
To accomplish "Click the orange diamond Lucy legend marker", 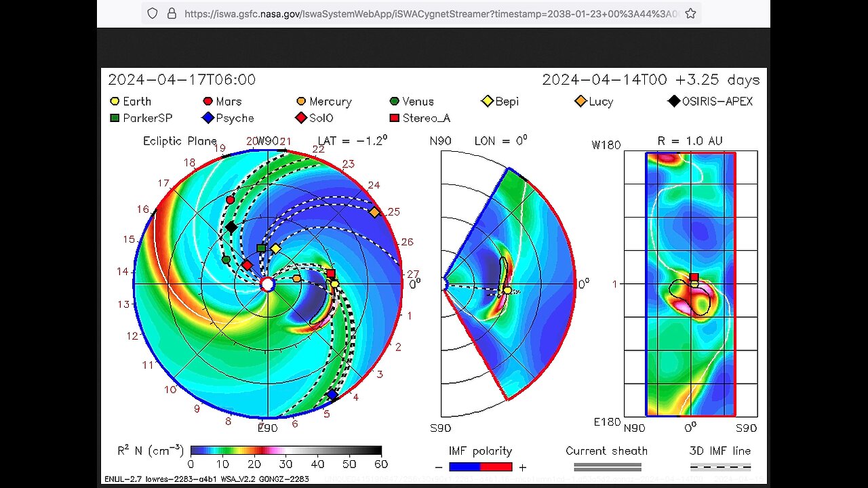I will coord(580,102).
